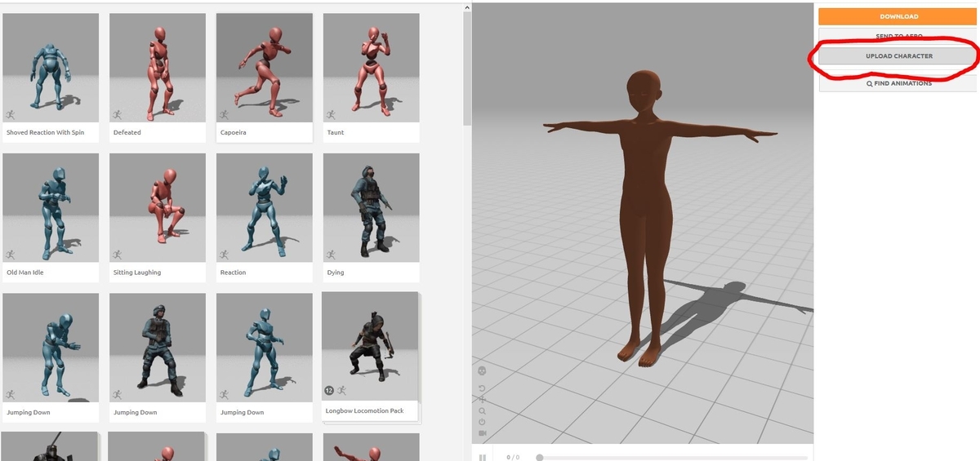Click the orange Download button

coord(898,16)
